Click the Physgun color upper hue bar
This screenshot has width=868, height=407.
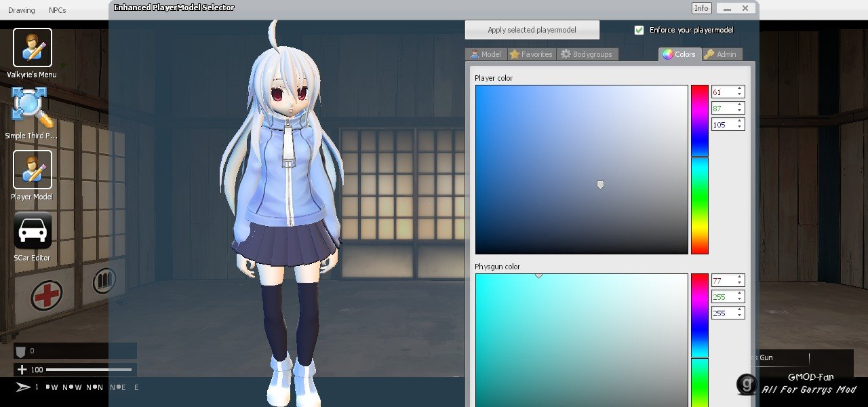coord(700,315)
